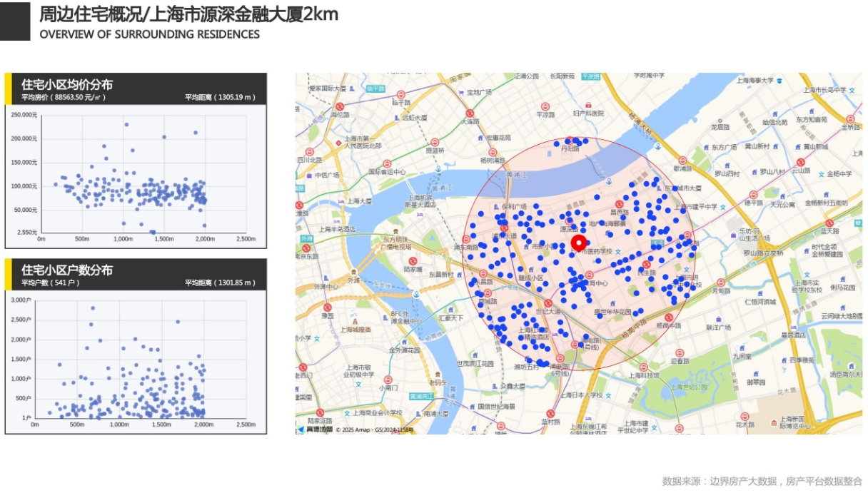Click the 大连路 metro station icon
Viewport: 868px width, 493px height.
[x=470, y=113]
